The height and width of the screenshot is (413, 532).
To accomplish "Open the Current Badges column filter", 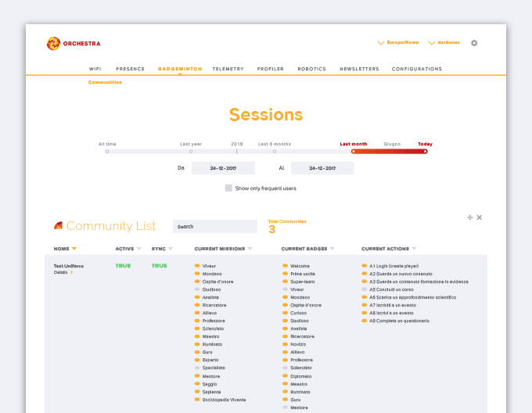I will pyautogui.click(x=332, y=249).
